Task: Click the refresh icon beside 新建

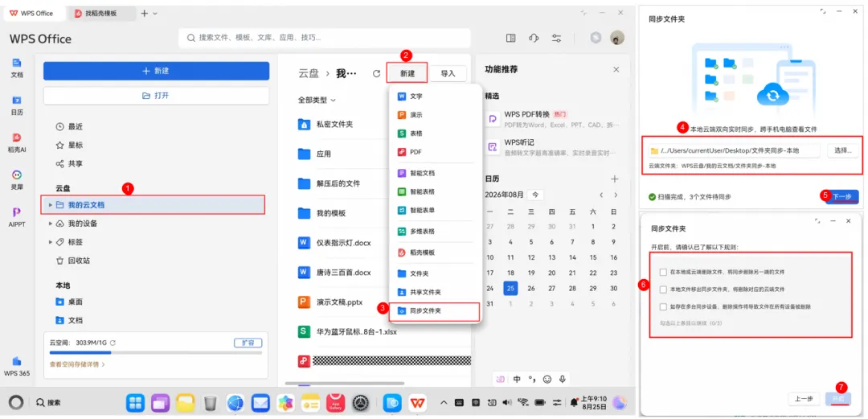Action: click(x=376, y=73)
